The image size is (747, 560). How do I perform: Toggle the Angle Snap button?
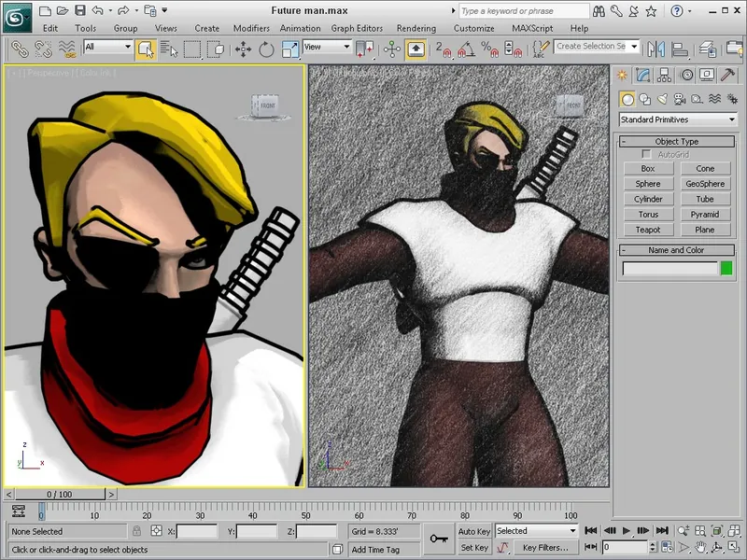pyautogui.click(x=466, y=49)
